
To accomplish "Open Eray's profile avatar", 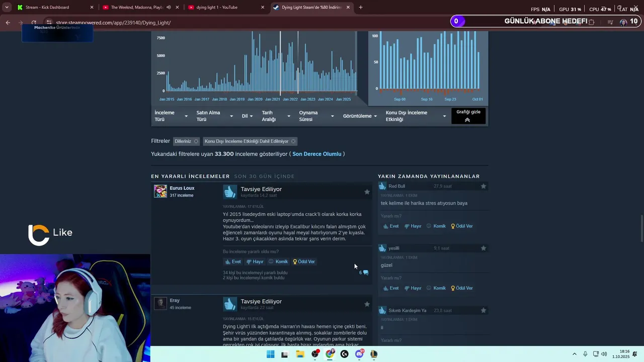I will point(160,303).
